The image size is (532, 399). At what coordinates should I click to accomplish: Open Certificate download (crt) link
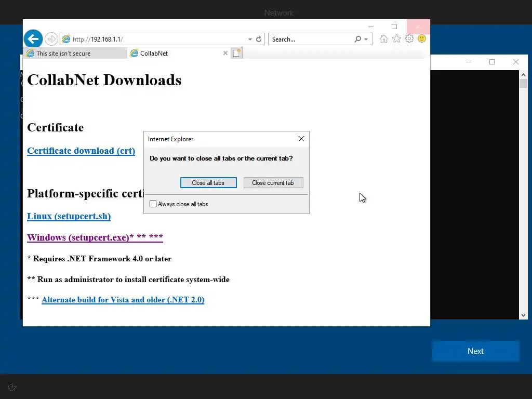pyautogui.click(x=81, y=151)
